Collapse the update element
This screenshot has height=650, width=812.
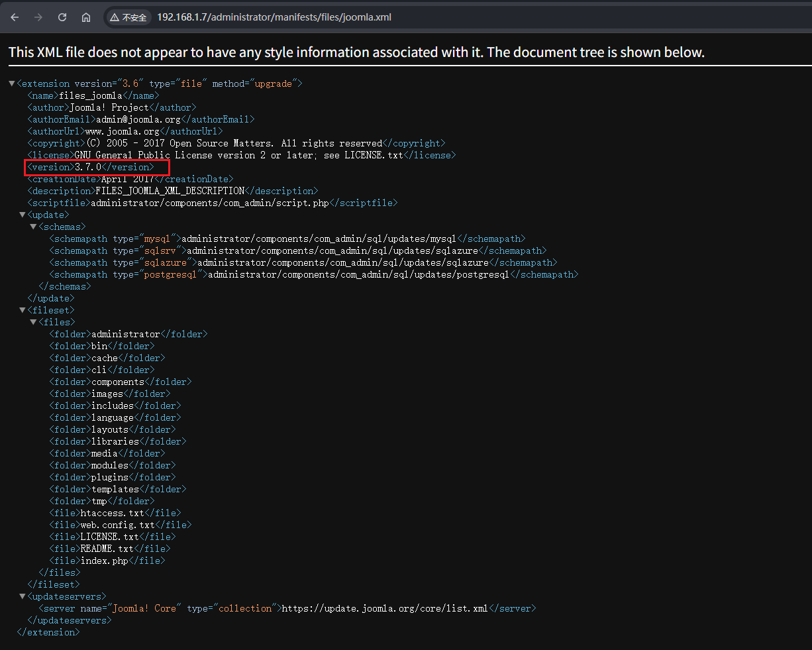point(23,215)
